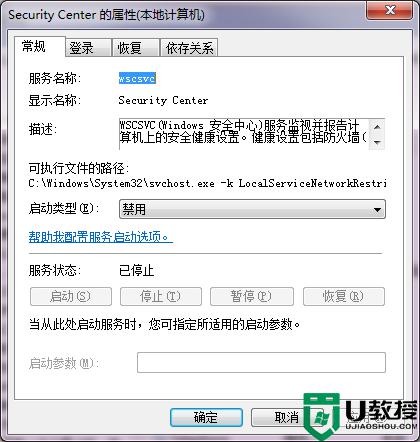Click the executable path text line
420x442 pixels.
coord(207,183)
